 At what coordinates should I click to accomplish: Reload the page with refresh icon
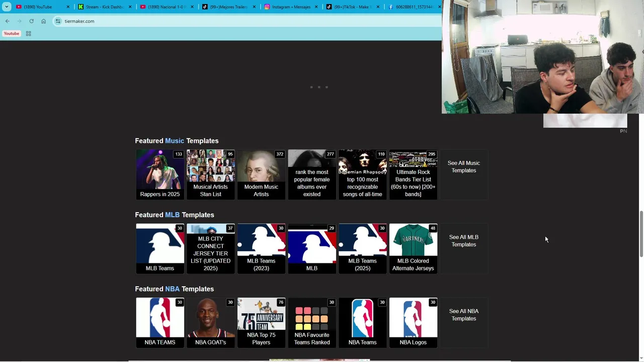coord(31,21)
